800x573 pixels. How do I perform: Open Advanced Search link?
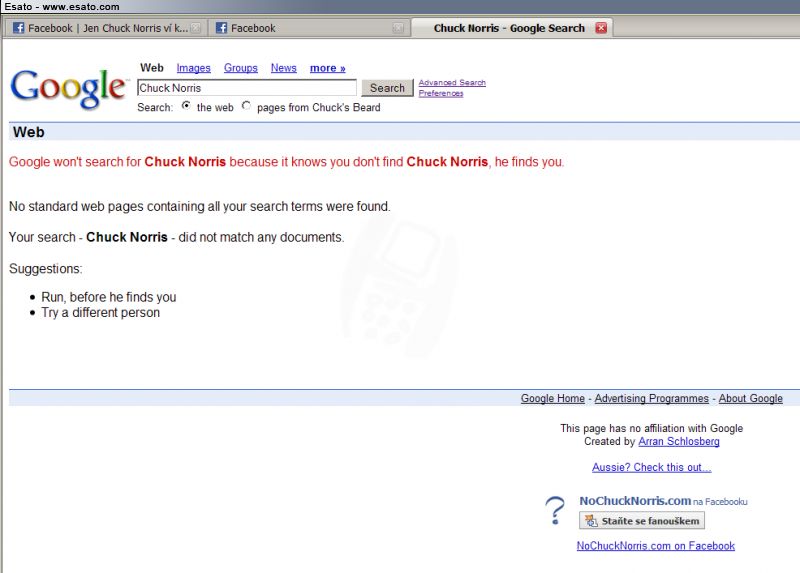[452, 83]
